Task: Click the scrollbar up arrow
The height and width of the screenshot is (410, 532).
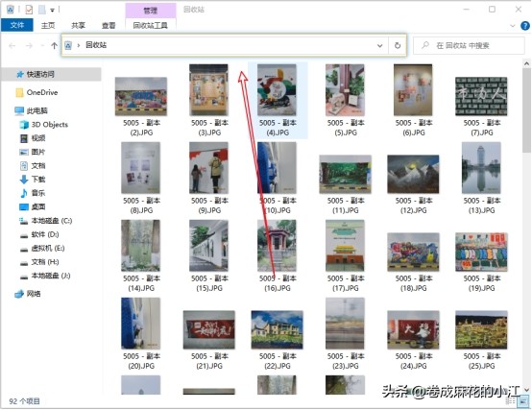Action: pos(526,63)
